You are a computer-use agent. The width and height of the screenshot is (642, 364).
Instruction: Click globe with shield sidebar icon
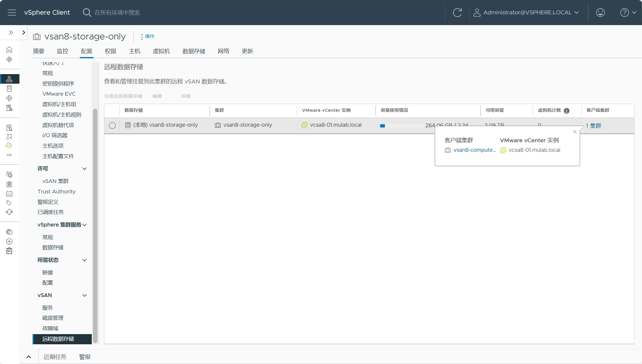click(x=9, y=232)
